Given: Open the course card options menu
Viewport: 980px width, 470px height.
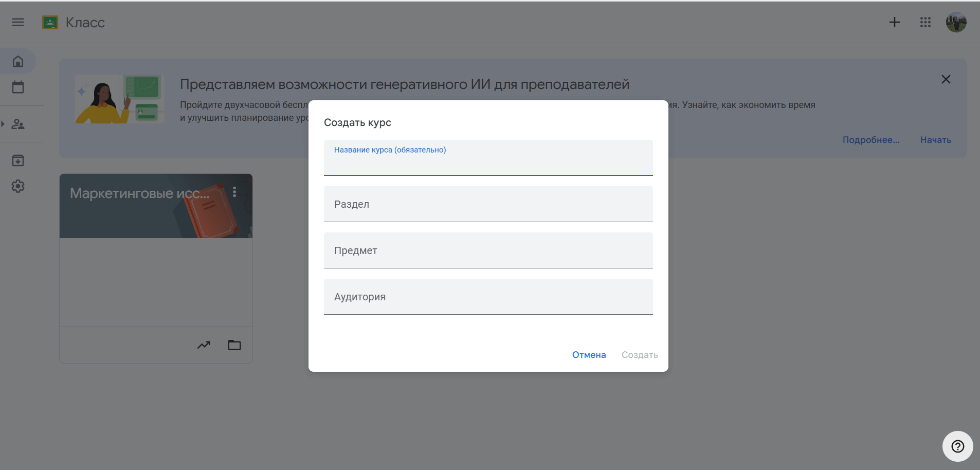Looking at the screenshot, I should 235,191.
